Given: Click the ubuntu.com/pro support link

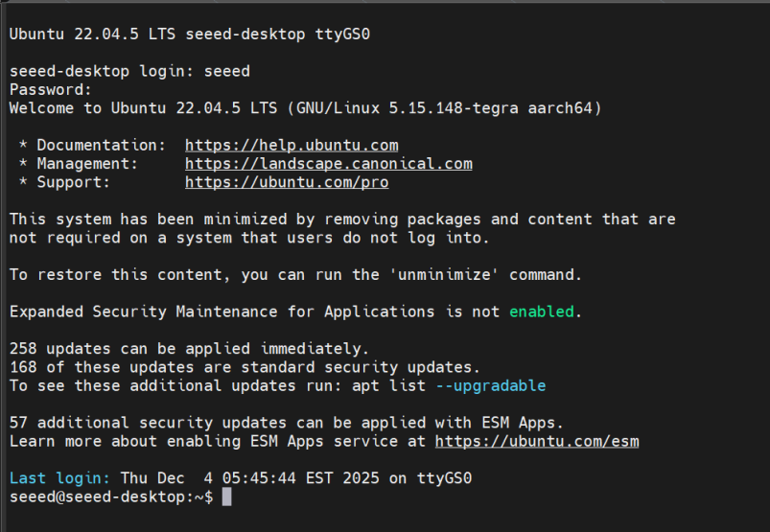Looking at the screenshot, I should [x=287, y=182].
